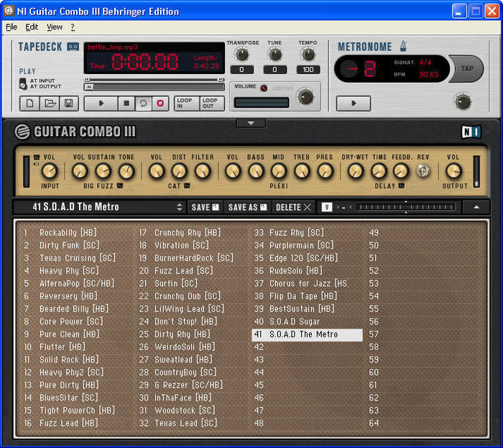The height and width of the screenshot is (448, 503).
Task: Create a new tapedeck file
Action: (x=30, y=104)
